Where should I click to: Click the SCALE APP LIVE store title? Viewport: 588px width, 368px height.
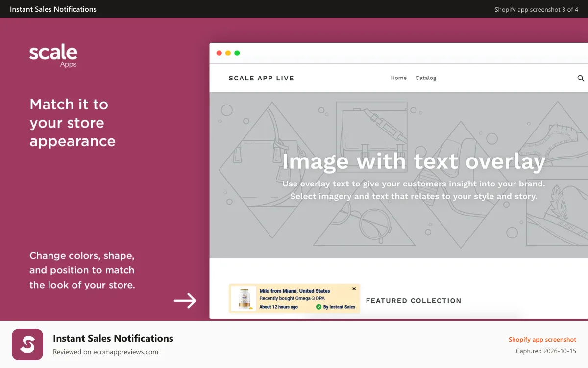click(261, 78)
